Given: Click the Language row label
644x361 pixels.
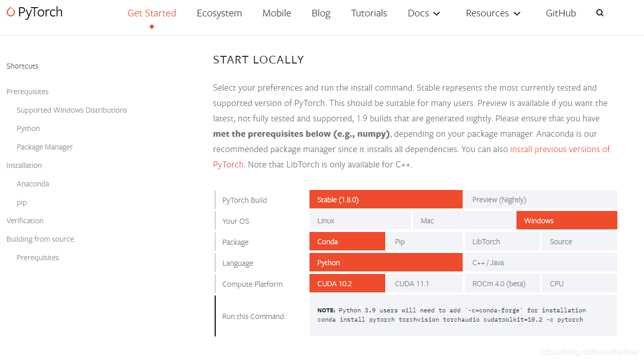Looking at the screenshot, I should click(238, 263).
